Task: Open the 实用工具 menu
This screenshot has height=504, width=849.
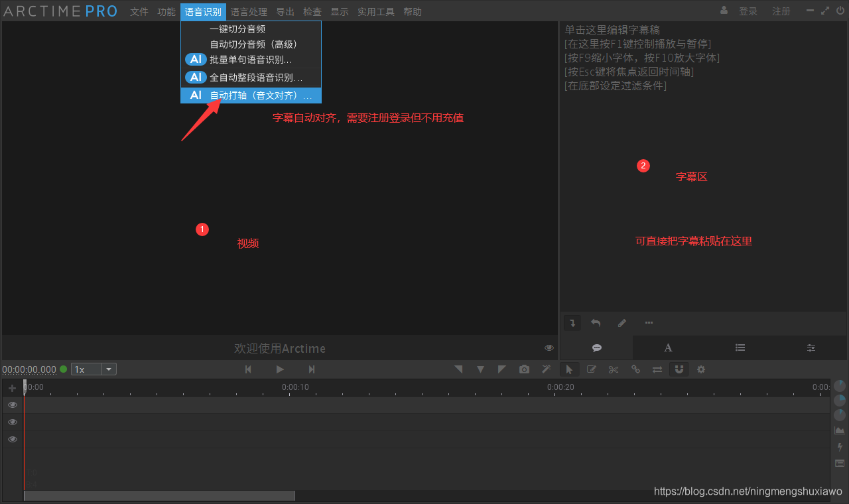Action: coord(376,12)
